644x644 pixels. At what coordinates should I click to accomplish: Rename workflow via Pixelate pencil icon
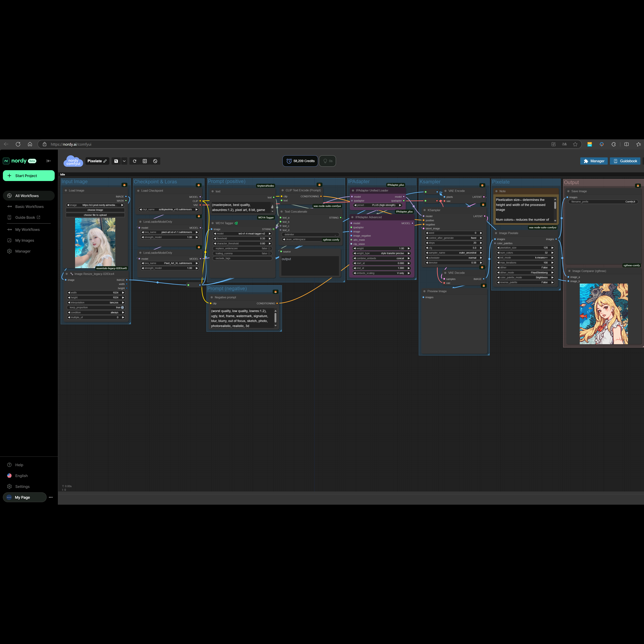[105, 161]
